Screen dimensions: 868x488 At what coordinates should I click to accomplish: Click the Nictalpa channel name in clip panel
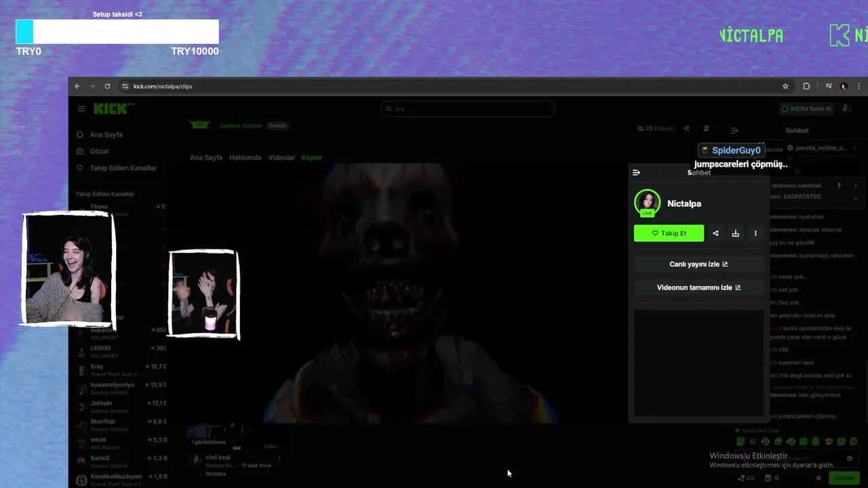pyautogui.click(x=684, y=203)
